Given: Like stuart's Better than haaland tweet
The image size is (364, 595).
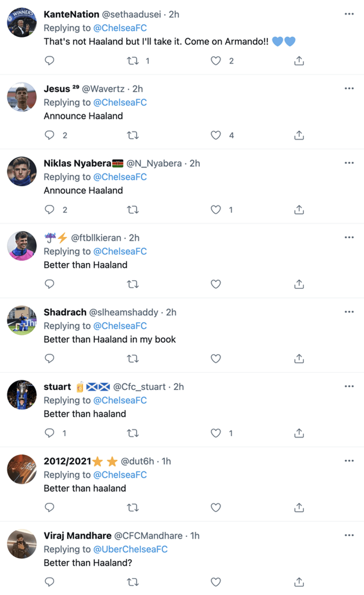Looking at the screenshot, I should pyautogui.click(x=216, y=433).
